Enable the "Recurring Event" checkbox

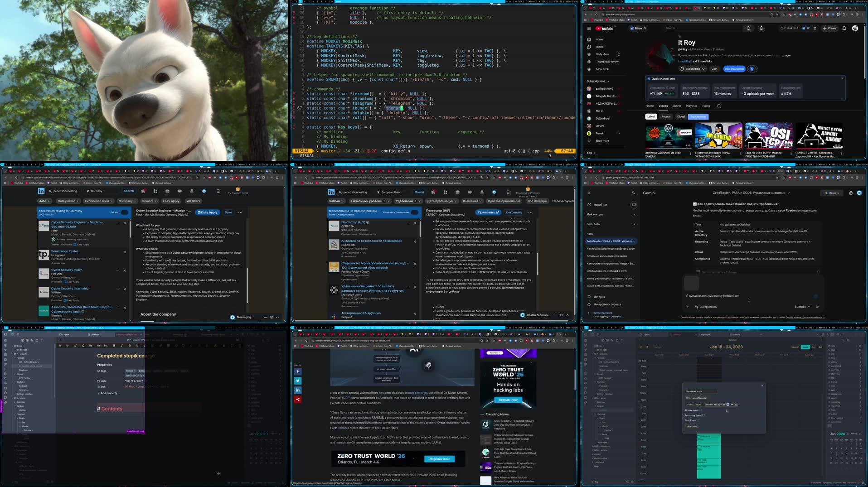pyautogui.click(x=703, y=415)
